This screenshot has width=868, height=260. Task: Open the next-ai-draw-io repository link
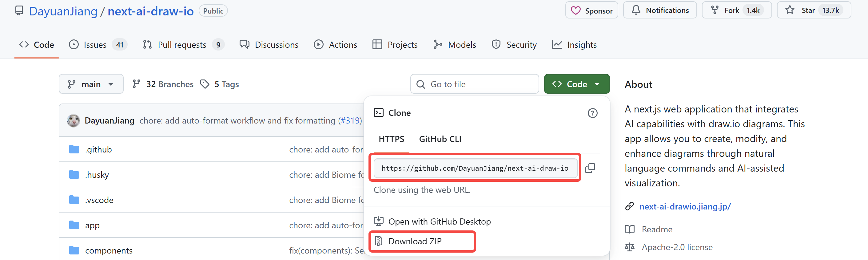151,11
